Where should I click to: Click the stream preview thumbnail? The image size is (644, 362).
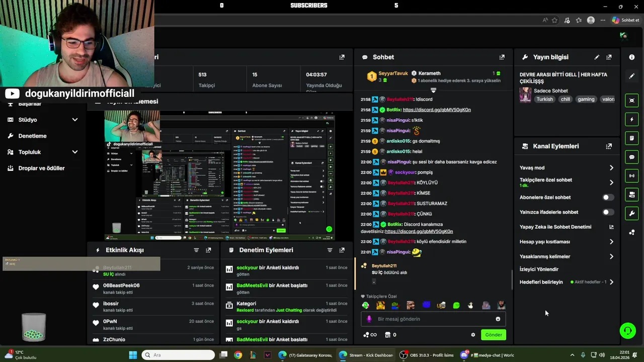(220, 175)
